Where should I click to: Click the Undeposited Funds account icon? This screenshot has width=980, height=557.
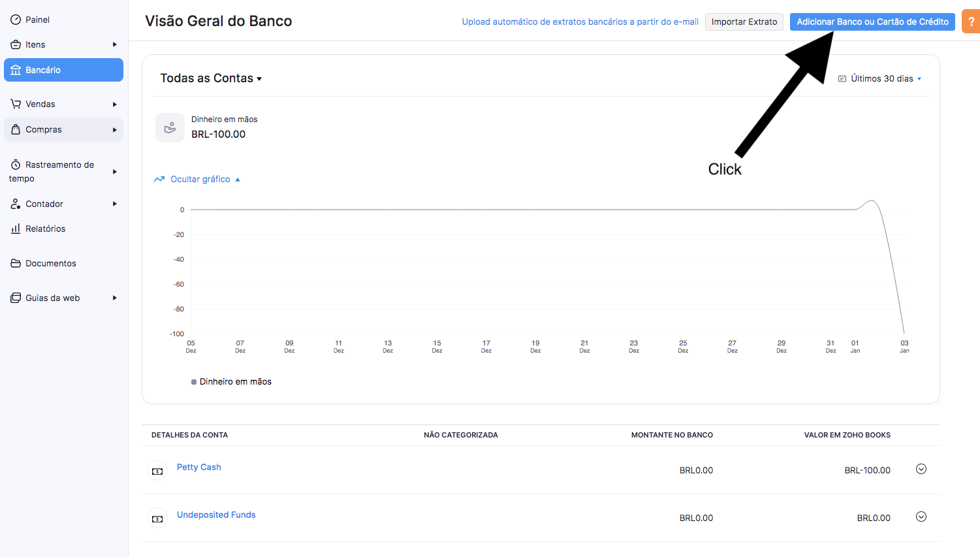pyautogui.click(x=157, y=518)
